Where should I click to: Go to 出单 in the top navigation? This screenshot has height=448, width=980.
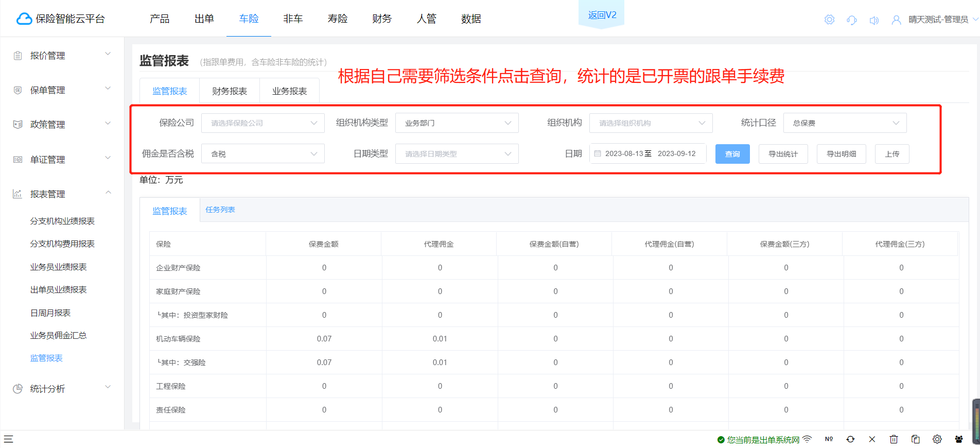coord(204,19)
